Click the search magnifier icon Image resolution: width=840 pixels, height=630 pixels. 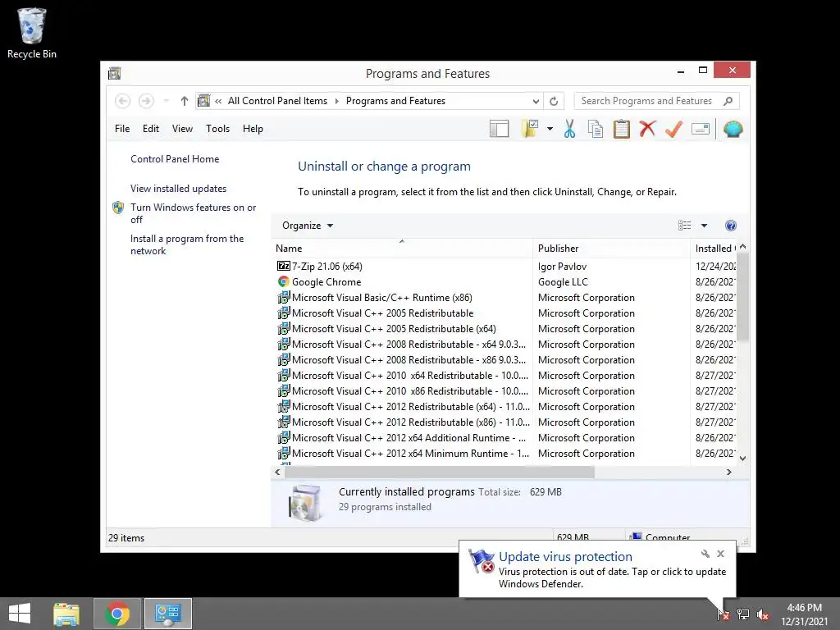(728, 101)
